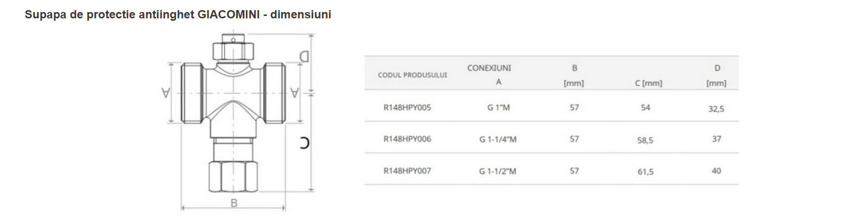Click the 61,5 value in column C

645,172
